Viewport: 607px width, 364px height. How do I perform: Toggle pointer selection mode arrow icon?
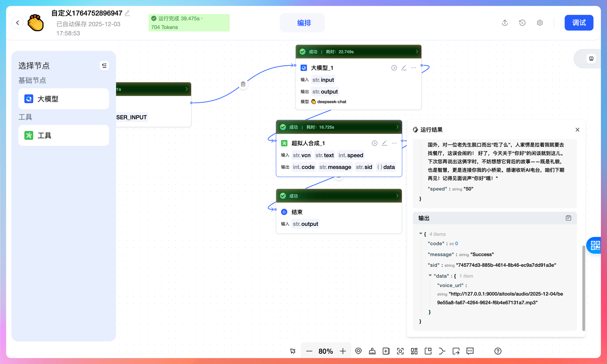pyautogui.click(x=293, y=351)
